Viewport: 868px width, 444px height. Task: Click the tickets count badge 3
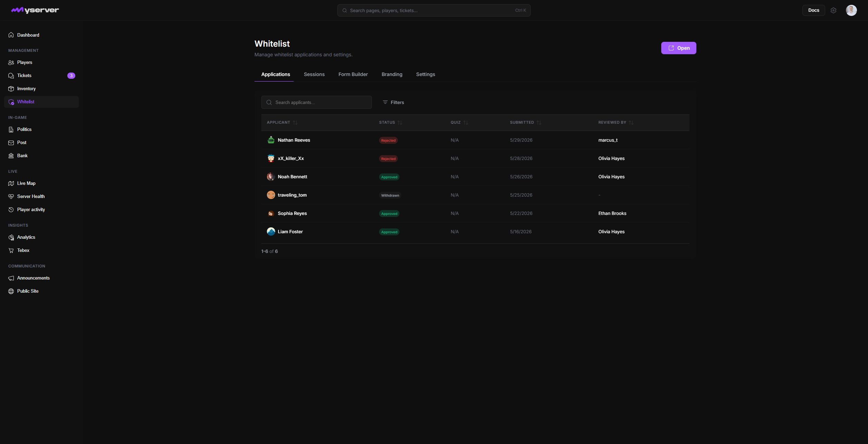(71, 76)
